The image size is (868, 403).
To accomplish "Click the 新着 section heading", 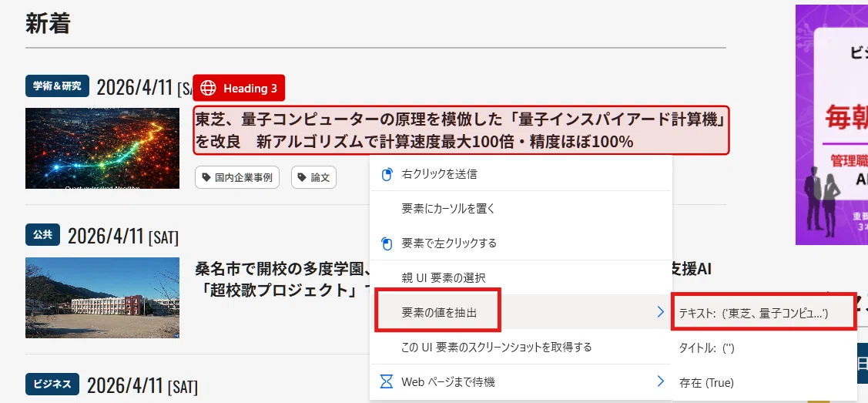I will [x=48, y=22].
